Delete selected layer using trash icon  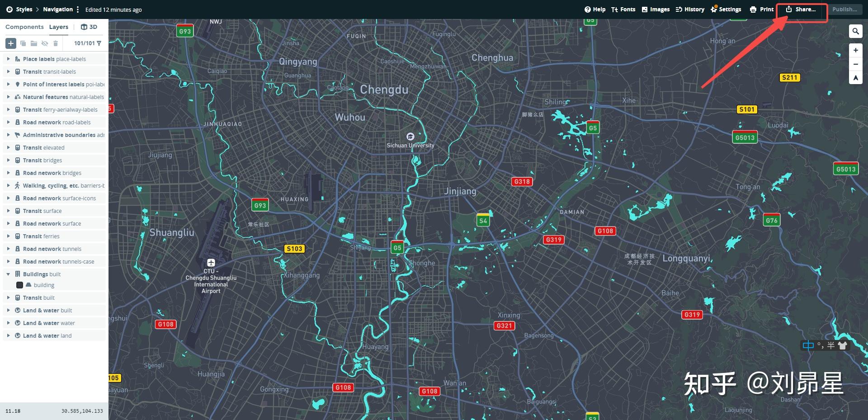[55, 43]
